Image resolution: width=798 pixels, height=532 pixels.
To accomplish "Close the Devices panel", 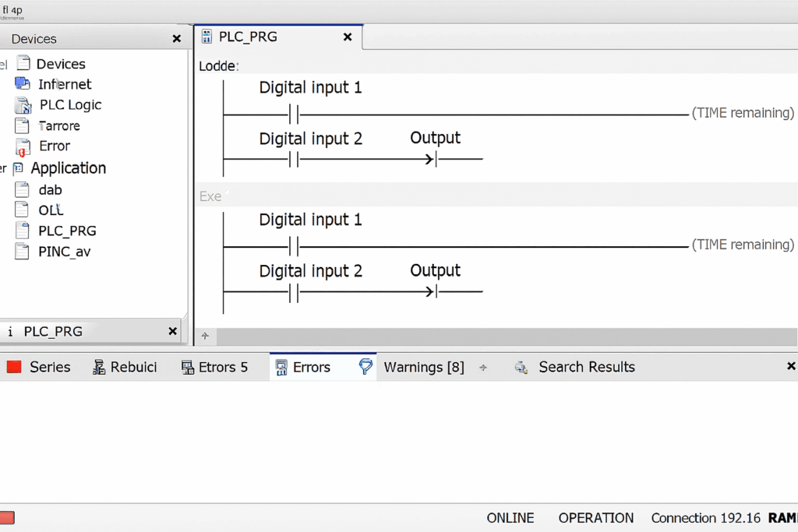I will point(177,39).
